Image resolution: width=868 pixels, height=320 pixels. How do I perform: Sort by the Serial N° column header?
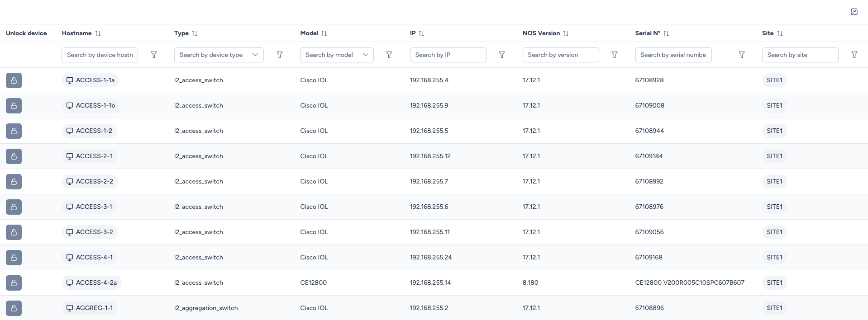tap(666, 33)
